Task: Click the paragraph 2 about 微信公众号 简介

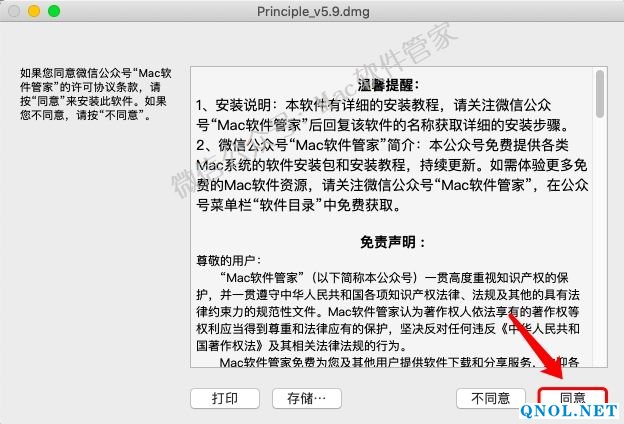Action: (x=392, y=175)
